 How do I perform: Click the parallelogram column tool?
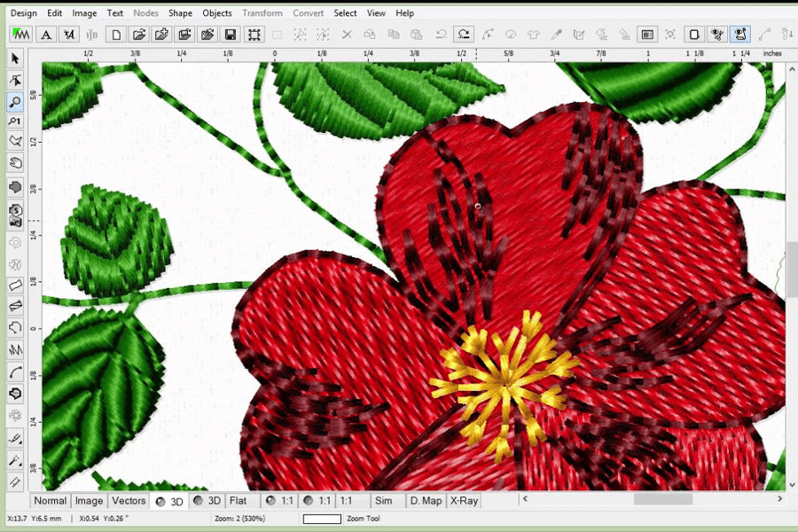tap(15, 286)
